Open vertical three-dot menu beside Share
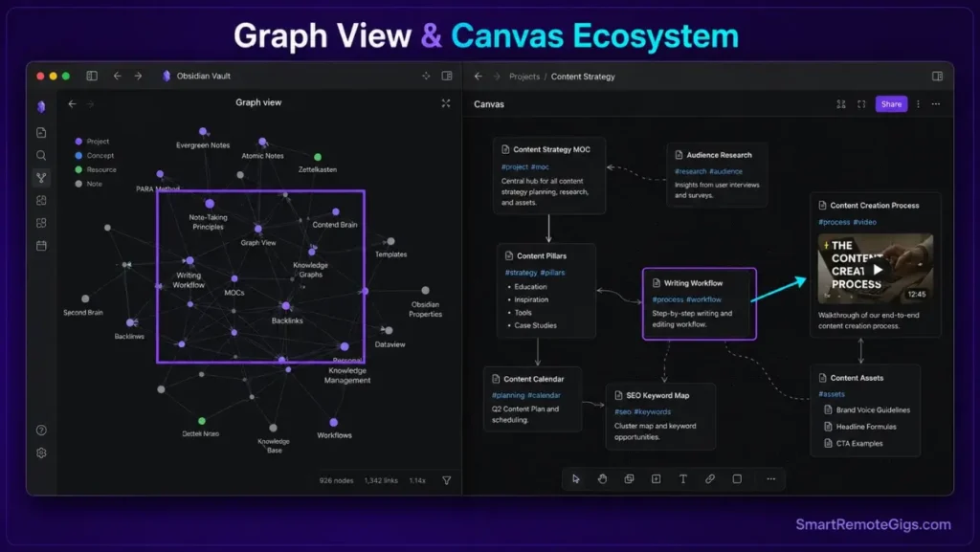This screenshot has height=552, width=980. coord(918,104)
